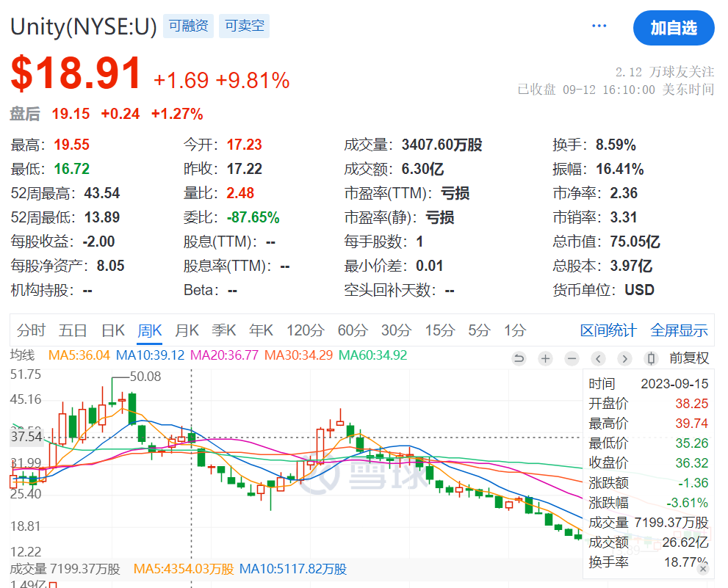The height and width of the screenshot is (588, 728).
Task: Click the 52周最高 43.54 value
Action: point(102,193)
